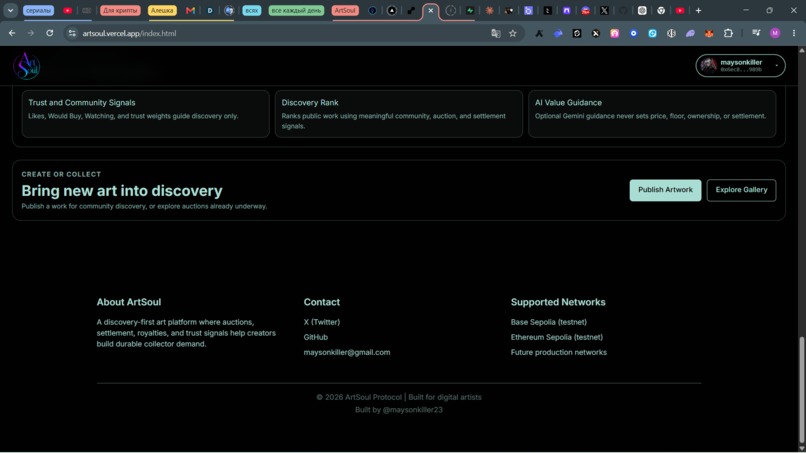
Task: Collapse the ArtSoul tab group label
Action: [345, 10]
